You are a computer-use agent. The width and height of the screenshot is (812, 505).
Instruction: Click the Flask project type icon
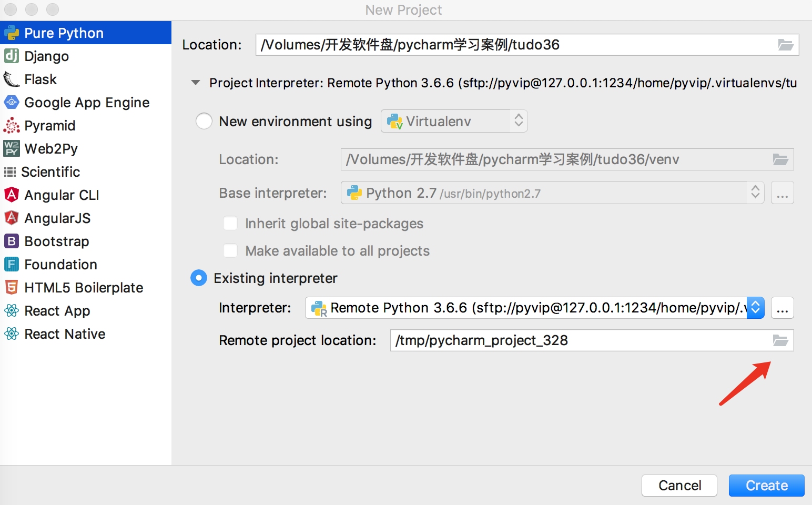(x=12, y=79)
